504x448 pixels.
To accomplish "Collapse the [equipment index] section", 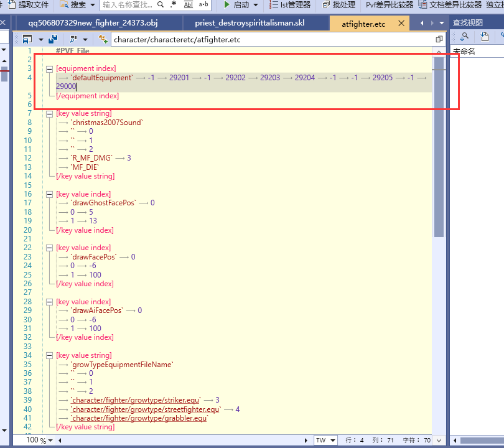I will pyautogui.click(x=49, y=69).
